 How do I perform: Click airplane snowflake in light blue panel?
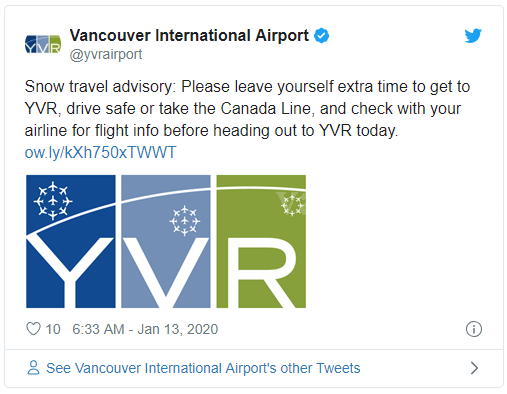coord(184,221)
